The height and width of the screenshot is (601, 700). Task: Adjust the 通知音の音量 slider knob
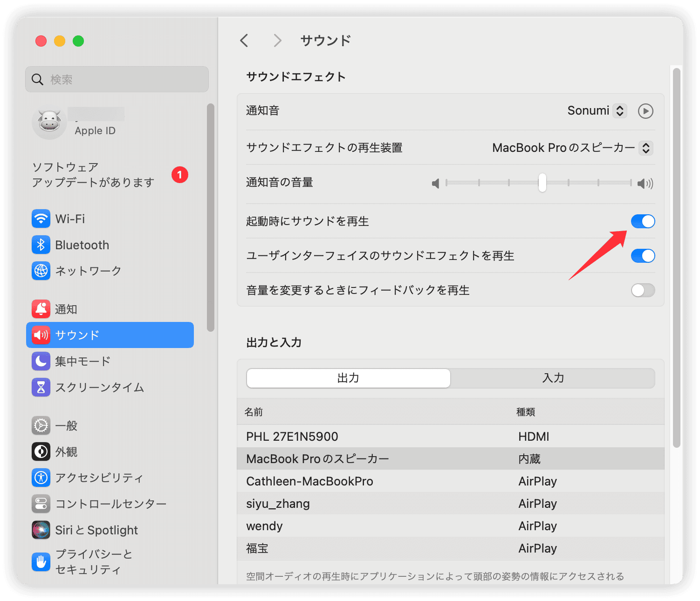tap(542, 183)
